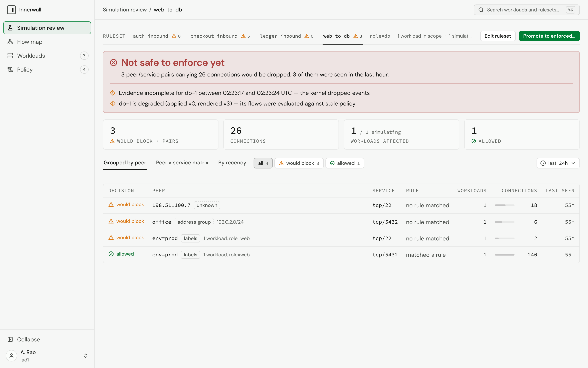Click the search magnifier icon

click(481, 10)
